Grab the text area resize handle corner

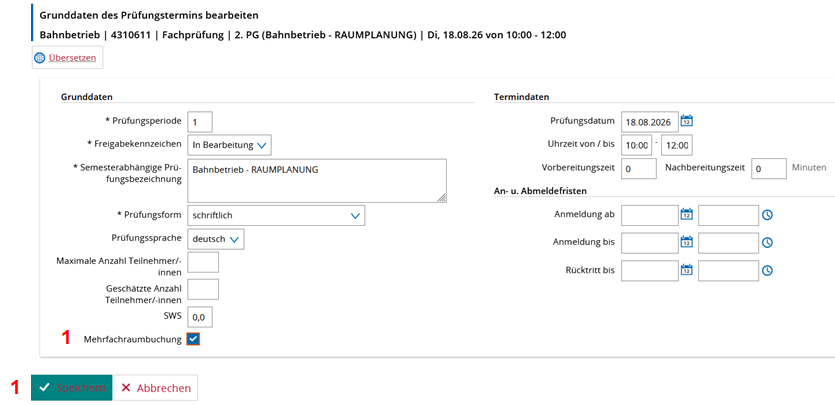coord(442,198)
